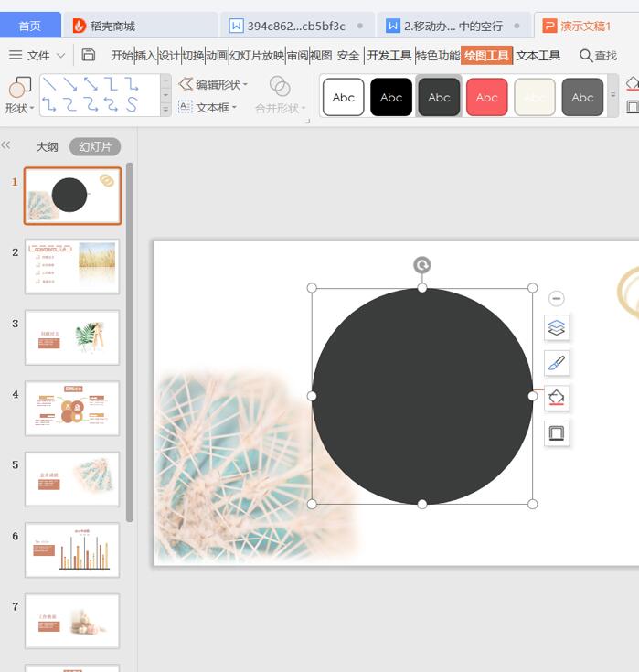Viewport: 639px width, 672px height.
Task: Switch to the 绘图工具 ribbon tab
Action: tap(486, 55)
